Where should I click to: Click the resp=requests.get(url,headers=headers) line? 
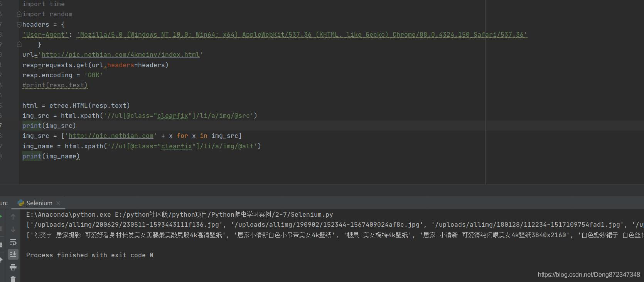click(x=96, y=65)
